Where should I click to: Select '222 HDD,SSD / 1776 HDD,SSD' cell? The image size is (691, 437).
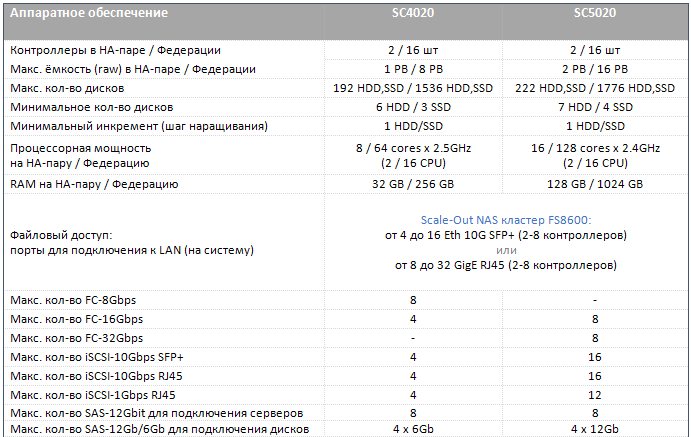coord(594,88)
